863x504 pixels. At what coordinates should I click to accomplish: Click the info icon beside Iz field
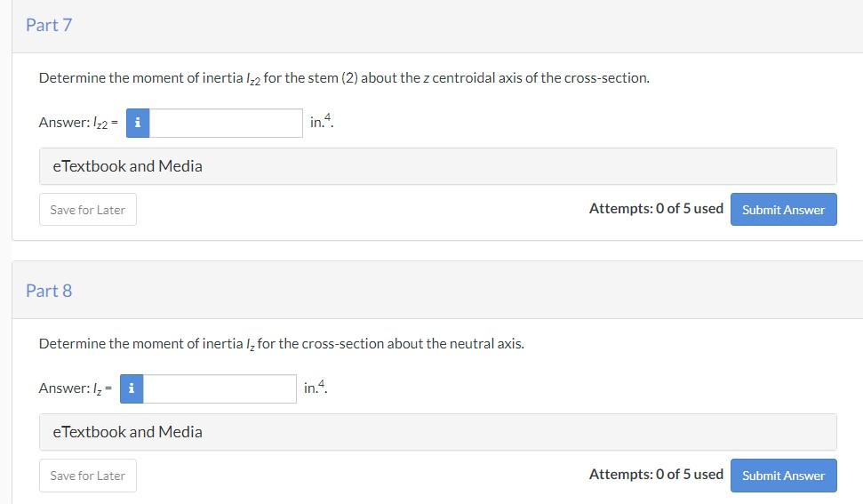[x=131, y=388]
